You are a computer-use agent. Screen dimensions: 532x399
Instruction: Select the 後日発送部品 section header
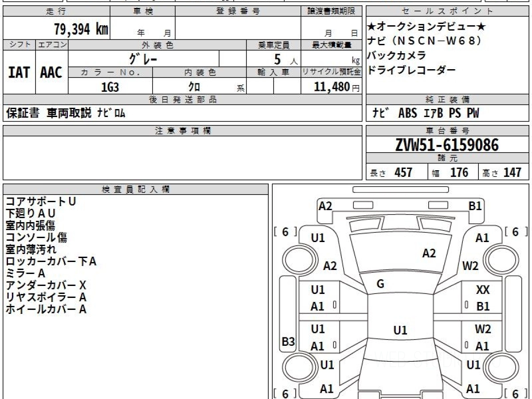pos(183,100)
